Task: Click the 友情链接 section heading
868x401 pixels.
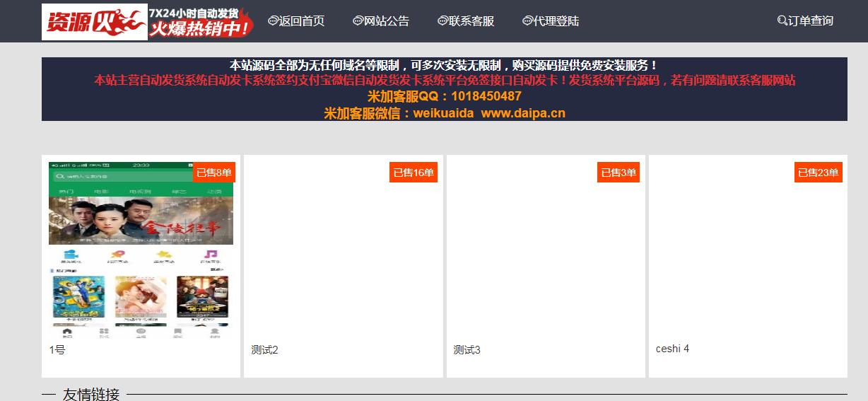Action: pos(91,394)
